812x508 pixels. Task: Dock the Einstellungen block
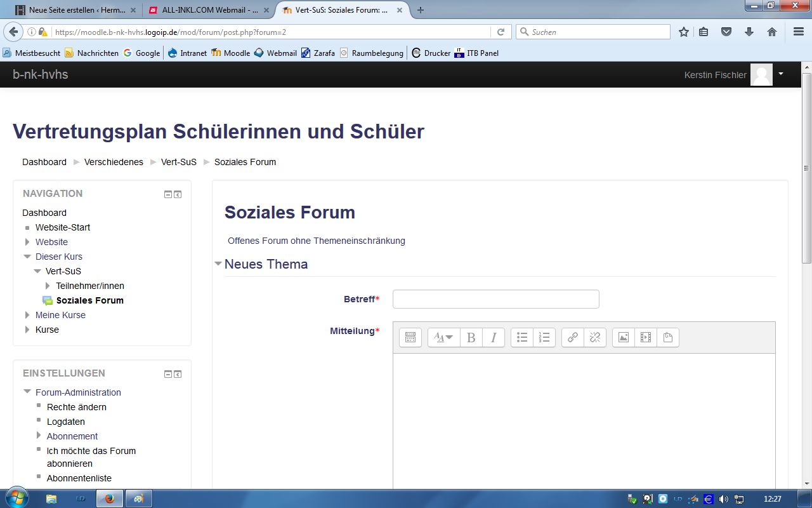pos(178,374)
